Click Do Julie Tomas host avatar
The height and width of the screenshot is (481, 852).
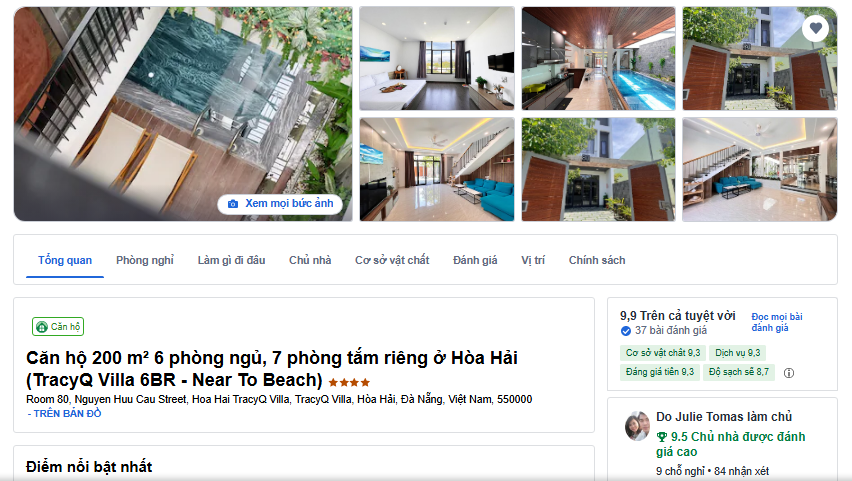pyautogui.click(x=637, y=426)
